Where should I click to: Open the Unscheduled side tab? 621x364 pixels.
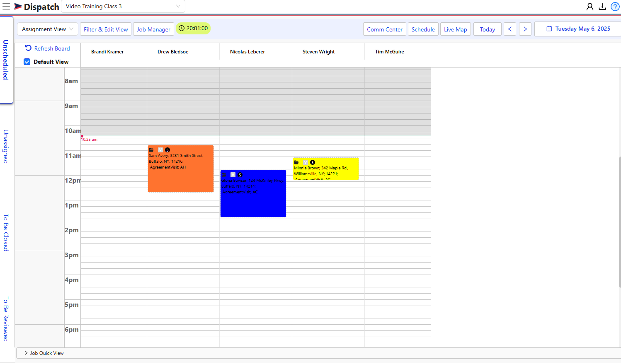pos(6,60)
